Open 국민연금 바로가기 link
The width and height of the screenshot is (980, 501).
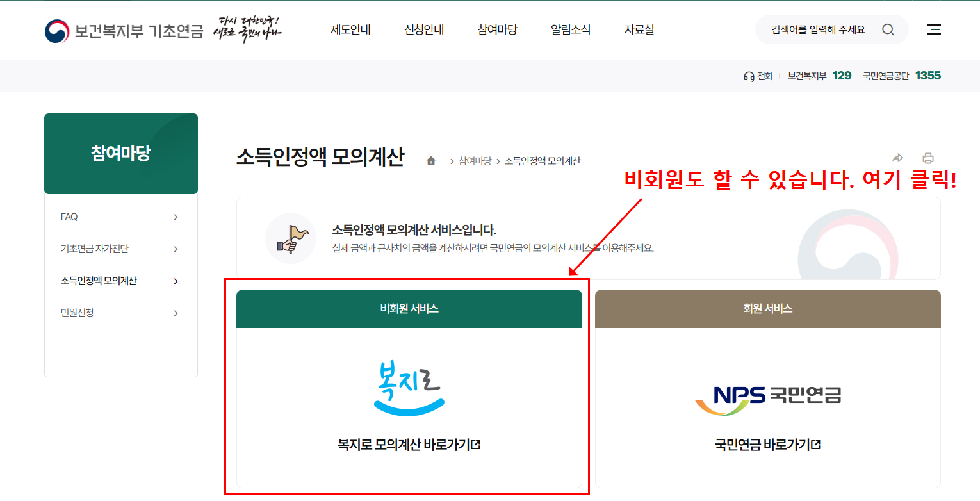click(x=767, y=444)
